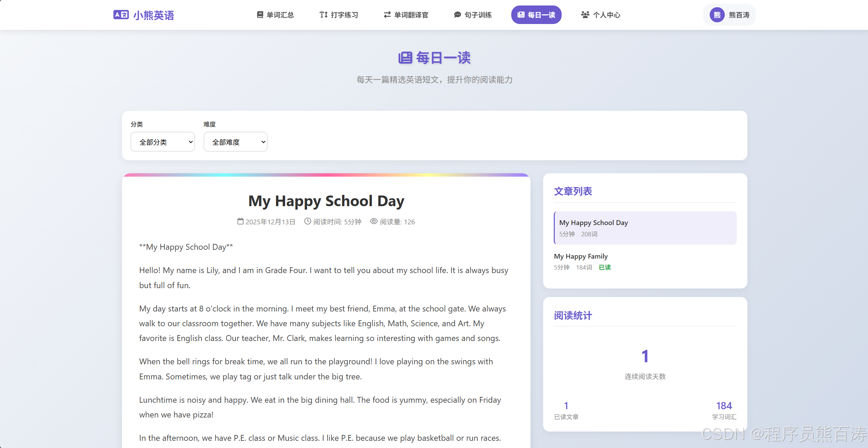The height and width of the screenshot is (448, 868).
Task: Go to 单词翻译官 page
Action: point(406,15)
